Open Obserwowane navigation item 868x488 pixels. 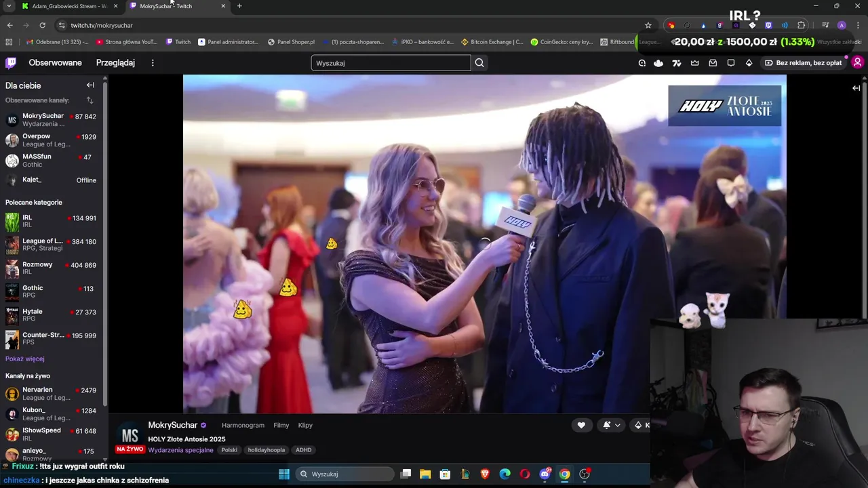point(55,63)
